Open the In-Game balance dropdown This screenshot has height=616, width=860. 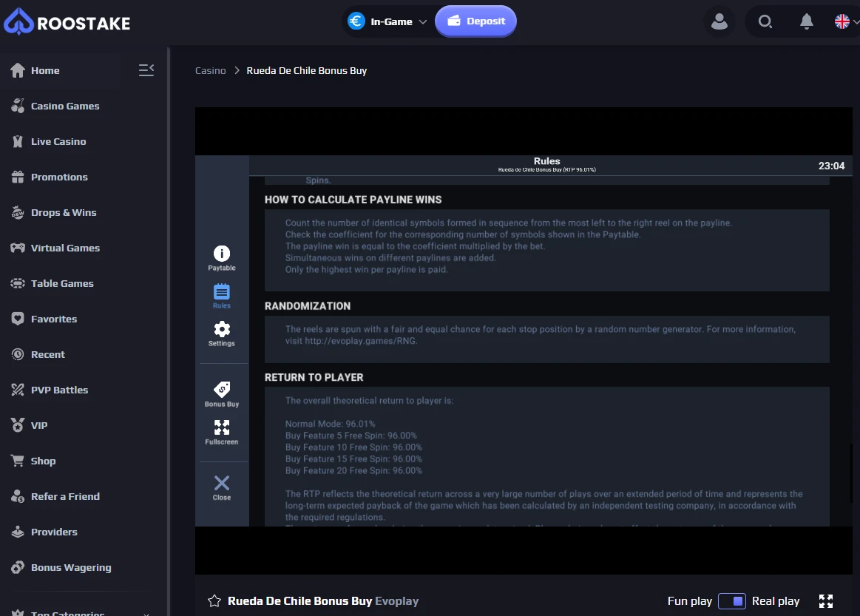pyautogui.click(x=387, y=21)
